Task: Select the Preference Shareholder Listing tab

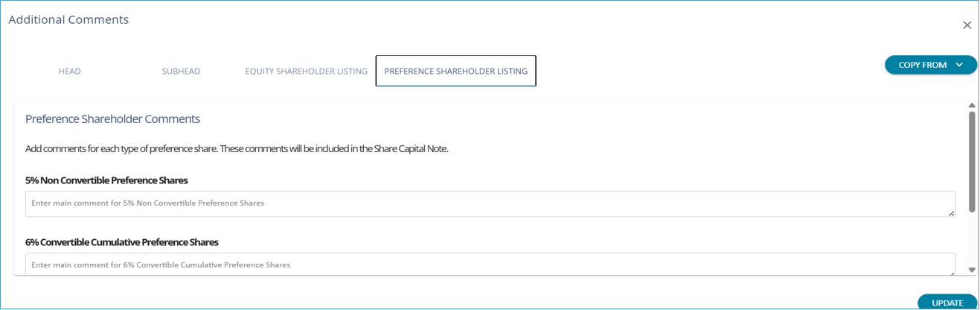Action: (455, 72)
